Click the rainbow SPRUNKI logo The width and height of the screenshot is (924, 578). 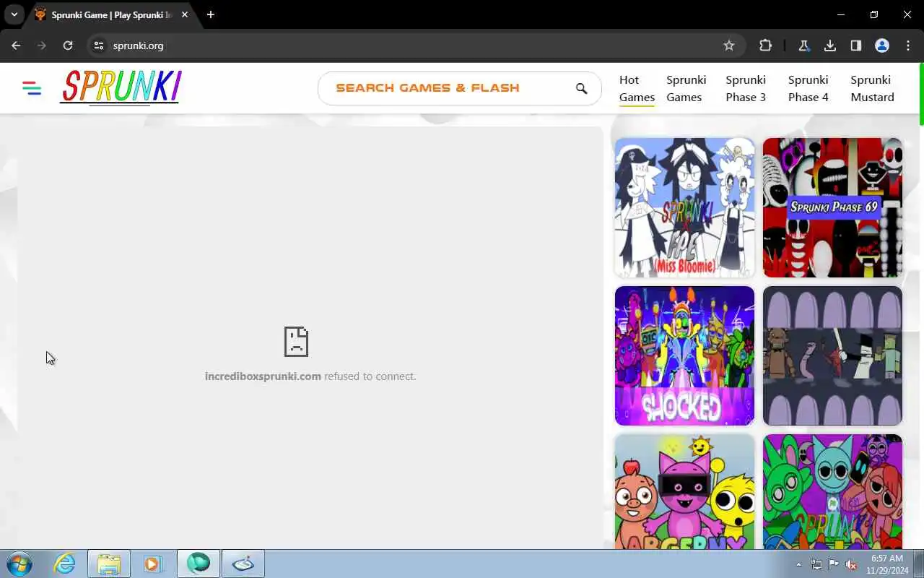[x=121, y=87]
